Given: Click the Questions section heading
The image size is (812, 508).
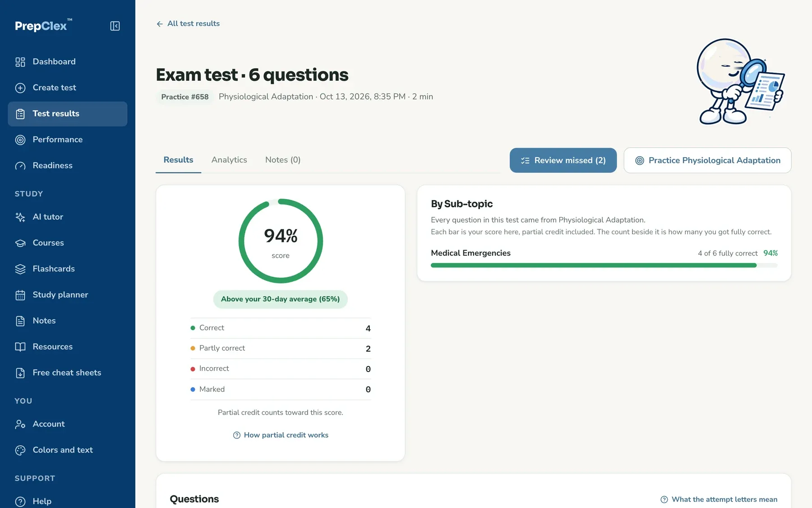Looking at the screenshot, I should (194, 499).
